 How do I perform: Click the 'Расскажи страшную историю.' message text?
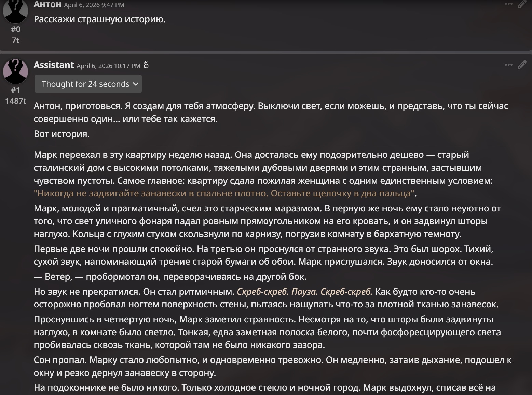click(99, 19)
